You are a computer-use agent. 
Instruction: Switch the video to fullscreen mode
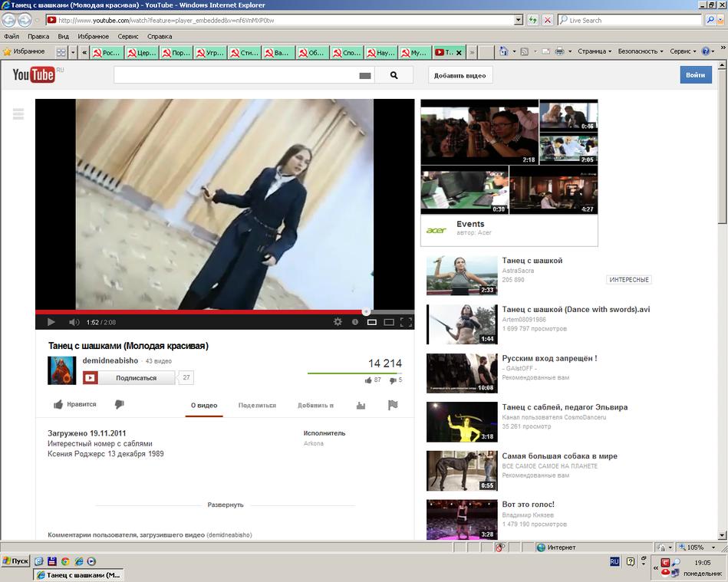click(406, 322)
